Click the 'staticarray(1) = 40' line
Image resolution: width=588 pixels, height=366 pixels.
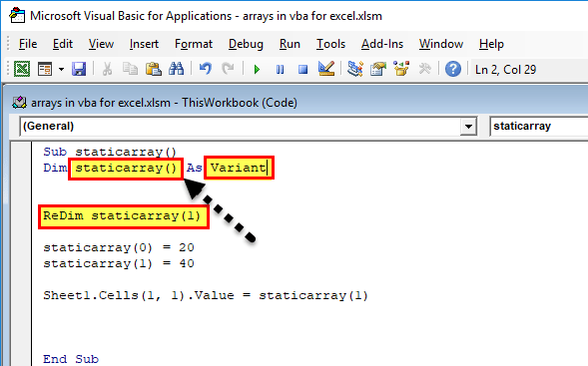(x=119, y=263)
